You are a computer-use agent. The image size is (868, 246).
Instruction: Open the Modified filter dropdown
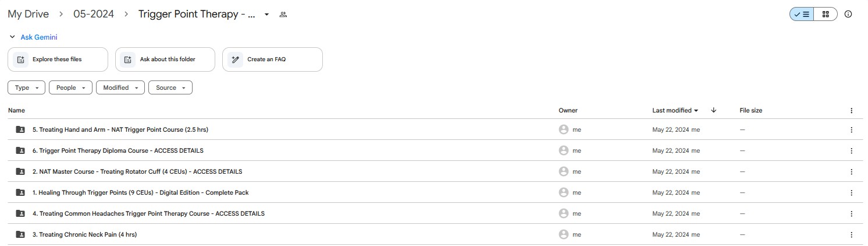[x=120, y=87]
